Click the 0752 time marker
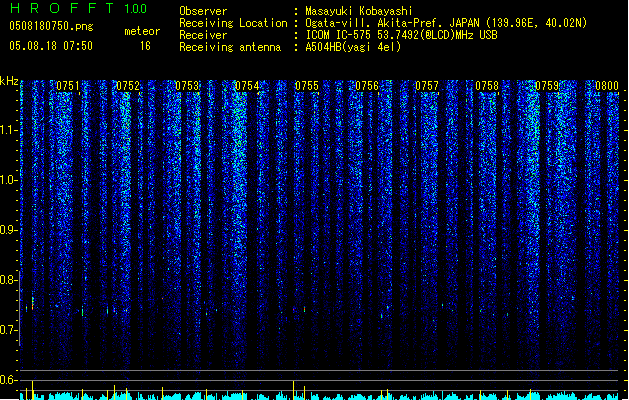629x400 pixels. [128, 86]
